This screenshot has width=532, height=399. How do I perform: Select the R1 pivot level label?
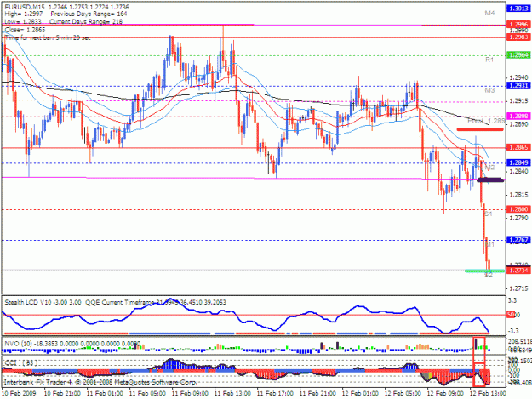coord(489,60)
